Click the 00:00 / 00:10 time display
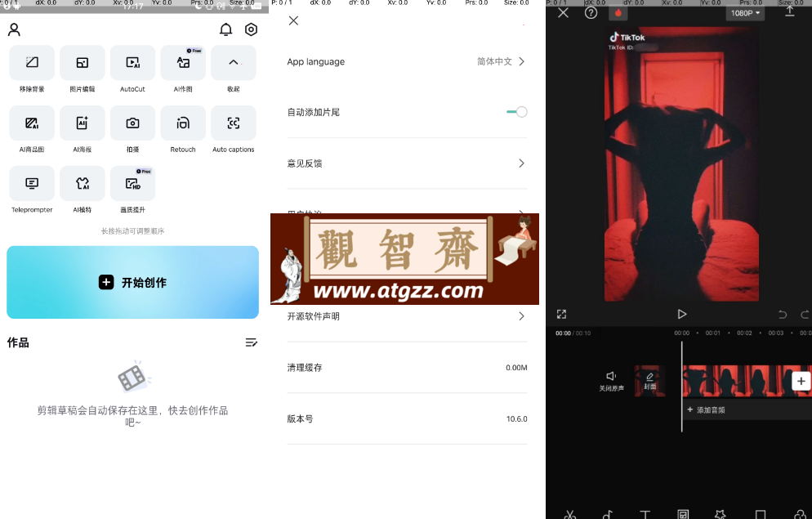Image resolution: width=812 pixels, height=519 pixels. pyautogui.click(x=573, y=333)
